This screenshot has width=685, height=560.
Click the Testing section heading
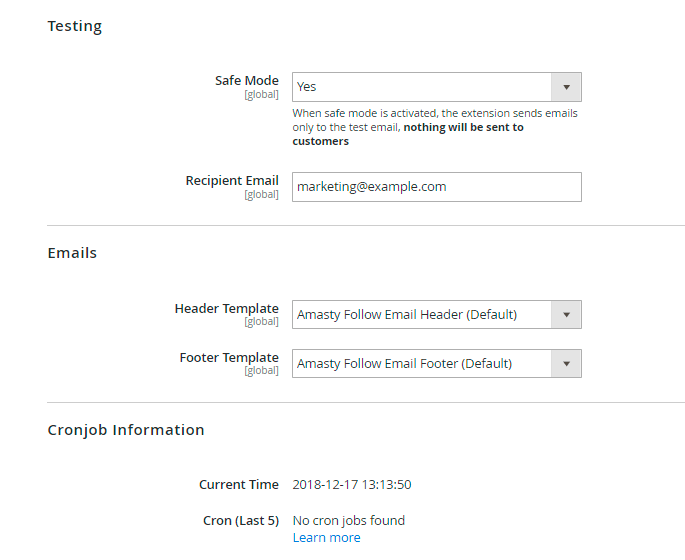[x=75, y=26]
